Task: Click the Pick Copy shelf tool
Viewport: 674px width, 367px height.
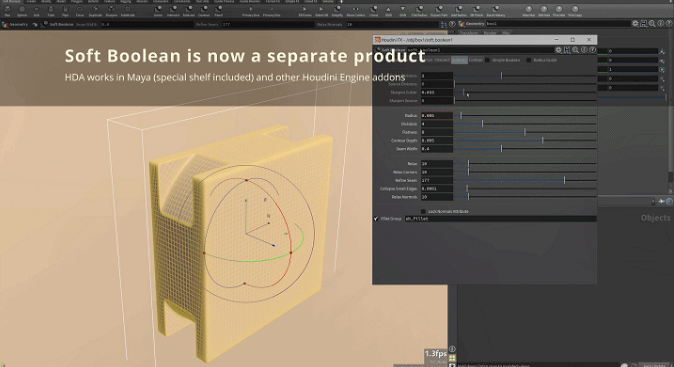Action: [575, 11]
